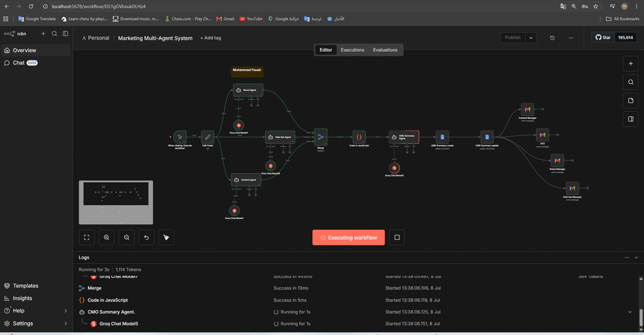Open the Paid Ads Agent node
Screen dimensions: 644x335
click(x=280, y=137)
